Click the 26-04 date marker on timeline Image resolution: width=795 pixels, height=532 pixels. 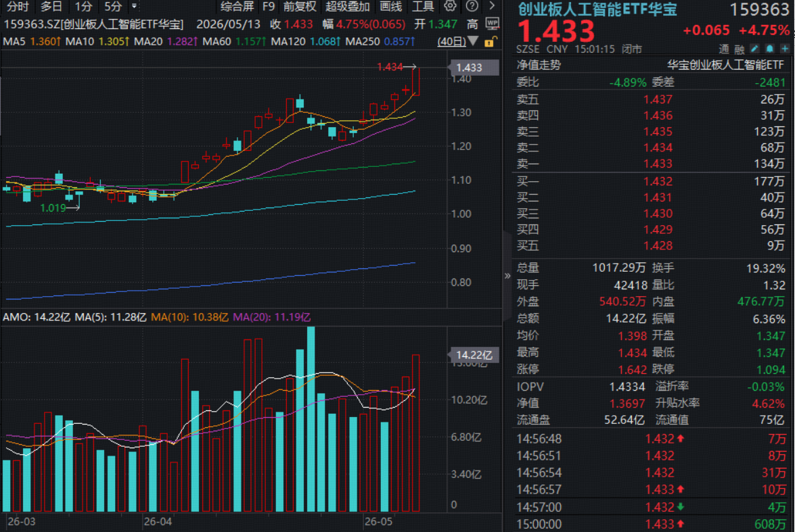158,521
